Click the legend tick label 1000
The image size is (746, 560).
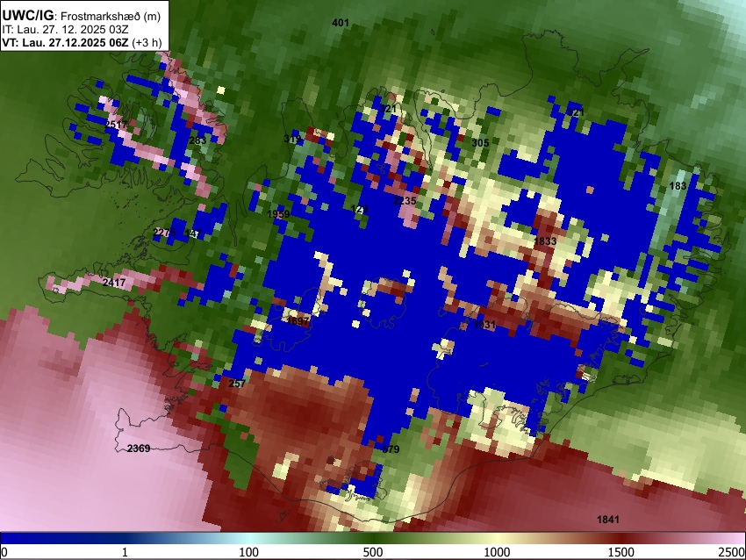coord(497,553)
